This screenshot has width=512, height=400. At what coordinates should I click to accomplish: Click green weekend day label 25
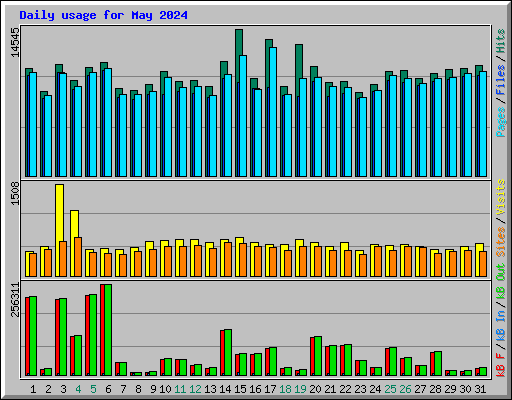click(x=390, y=389)
